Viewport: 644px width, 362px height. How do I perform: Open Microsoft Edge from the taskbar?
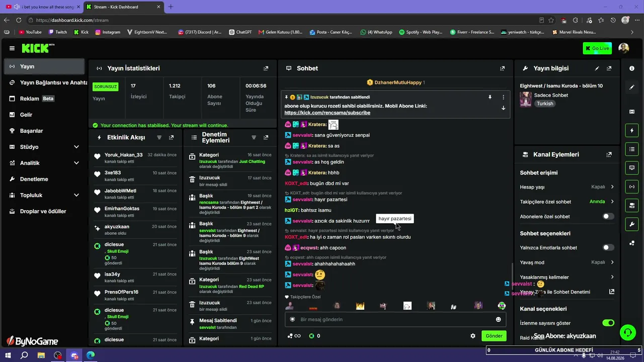(x=91, y=355)
